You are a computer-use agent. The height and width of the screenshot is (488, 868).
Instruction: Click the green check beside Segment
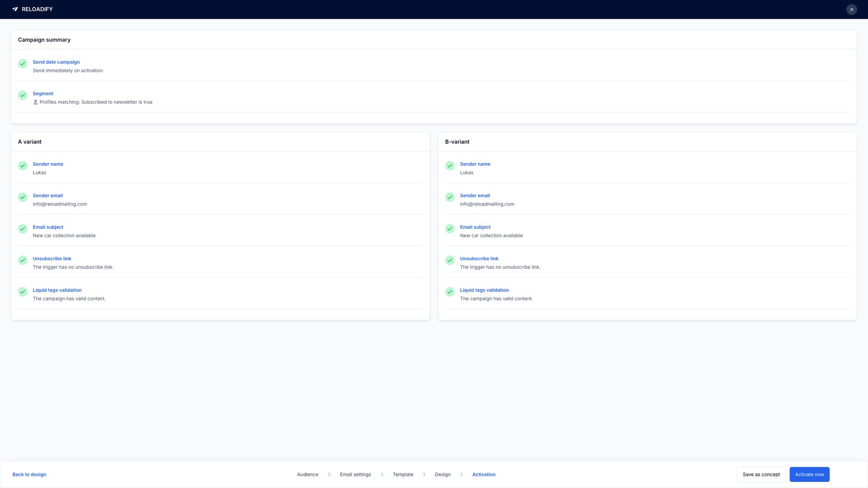click(x=23, y=95)
